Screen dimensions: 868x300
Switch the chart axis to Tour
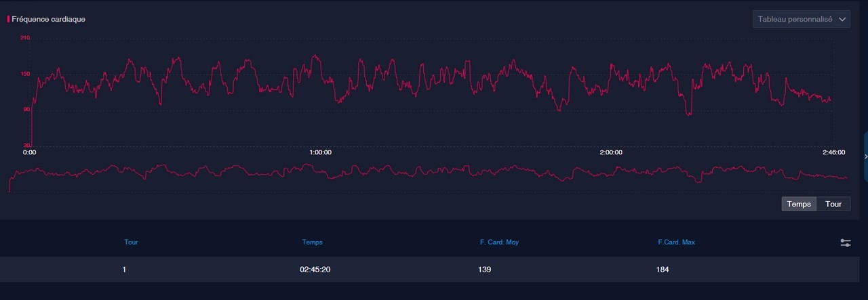point(833,204)
